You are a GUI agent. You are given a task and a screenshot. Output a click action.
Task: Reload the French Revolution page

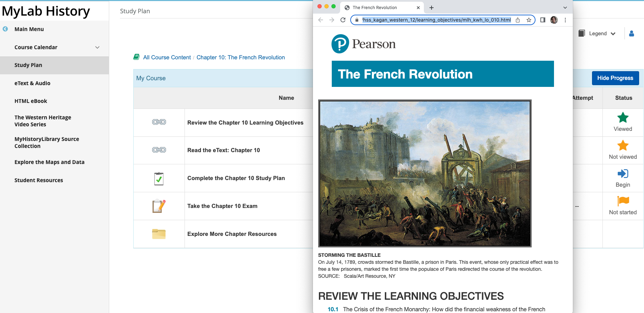click(343, 20)
